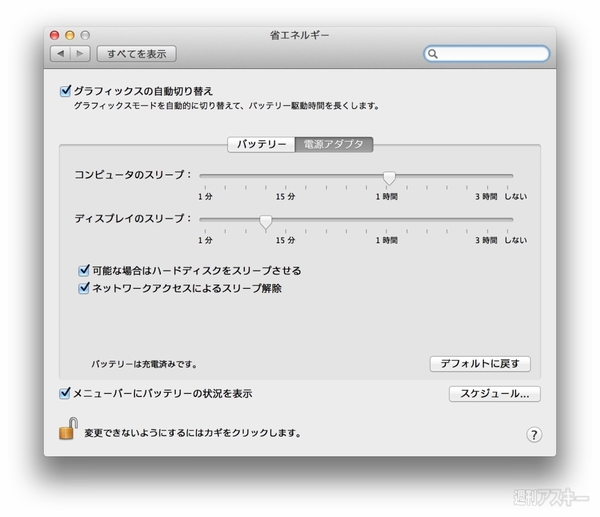This screenshot has width=600, height=517.
Task: Open the スケジュール... dialog
Action: 494,394
